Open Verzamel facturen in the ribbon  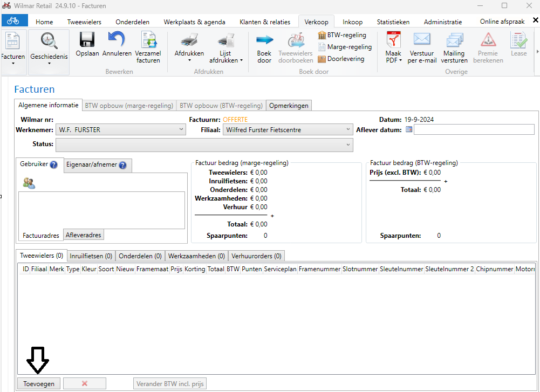(x=148, y=47)
